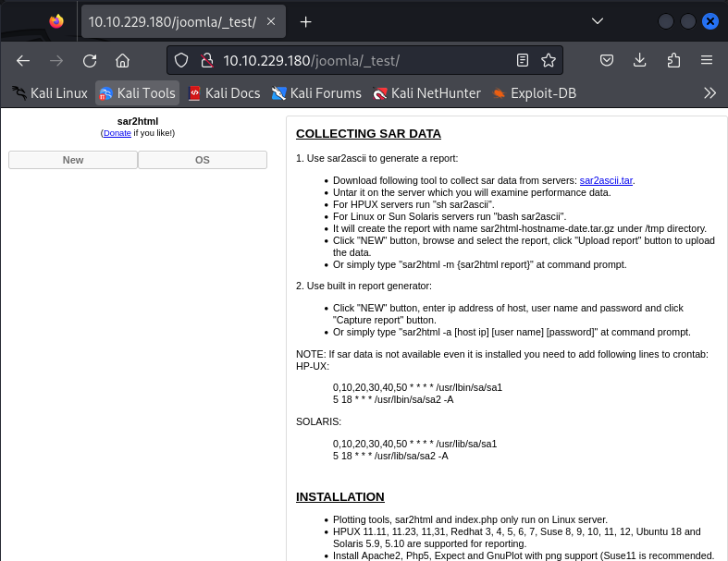
Task: Open Kali Linux bookmark
Action: (x=50, y=93)
